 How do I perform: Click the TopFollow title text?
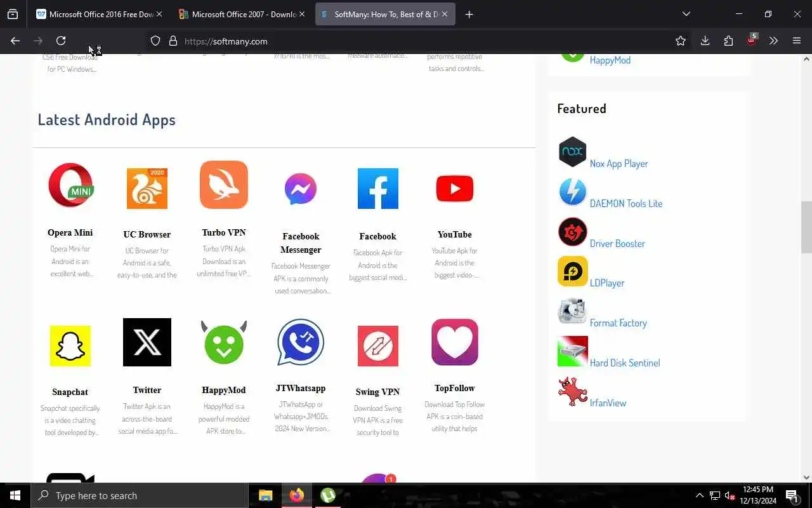click(454, 388)
